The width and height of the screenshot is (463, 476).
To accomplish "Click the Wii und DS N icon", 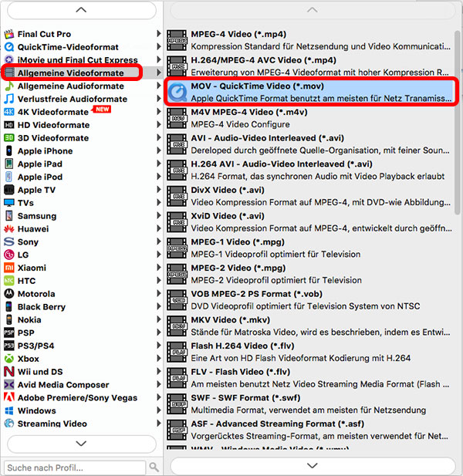I will point(9,372).
